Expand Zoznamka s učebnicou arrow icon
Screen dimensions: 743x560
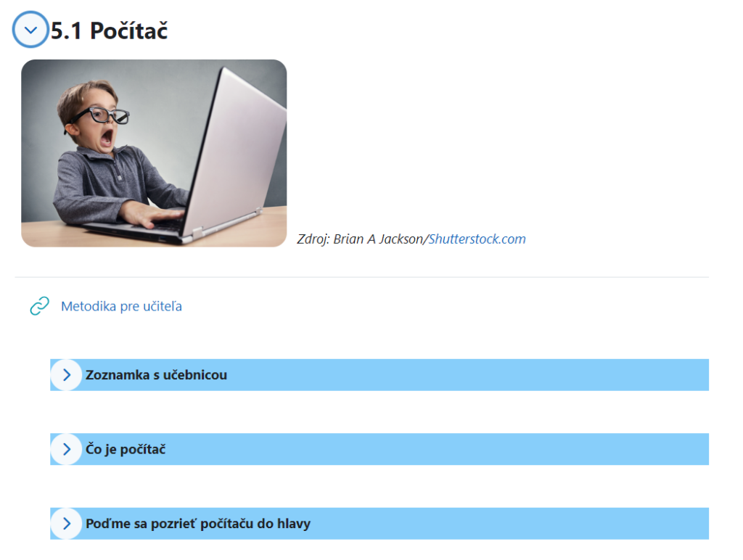66,375
